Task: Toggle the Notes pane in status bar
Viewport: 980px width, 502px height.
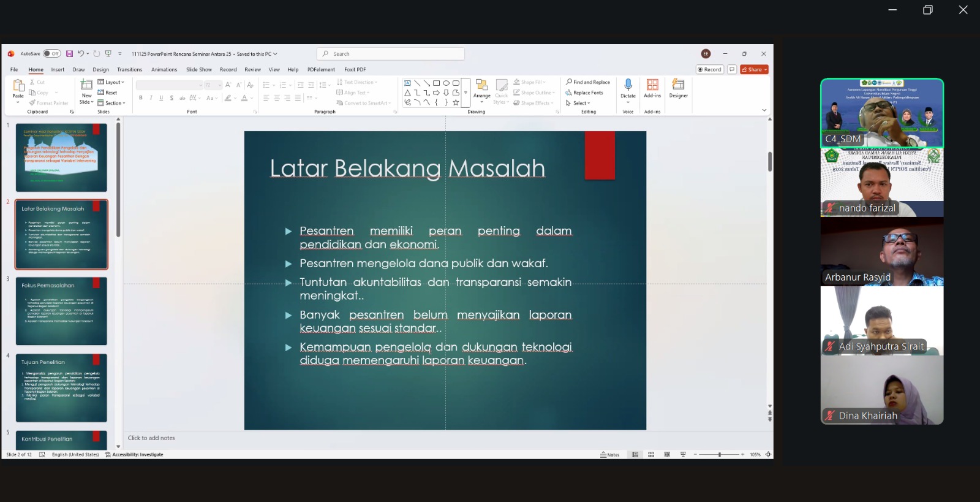Action: [x=610, y=455]
